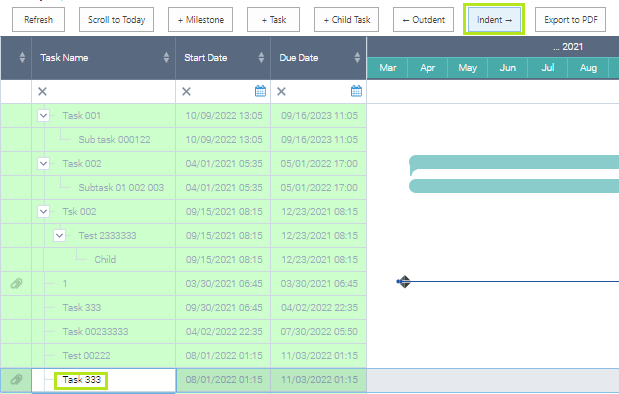Sort by the first narrow column arrows

pyautogui.click(x=22, y=58)
